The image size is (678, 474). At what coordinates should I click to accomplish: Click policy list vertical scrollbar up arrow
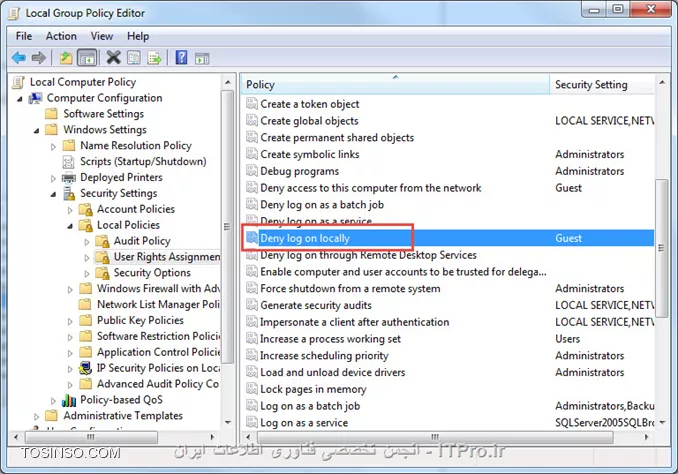[662, 82]
